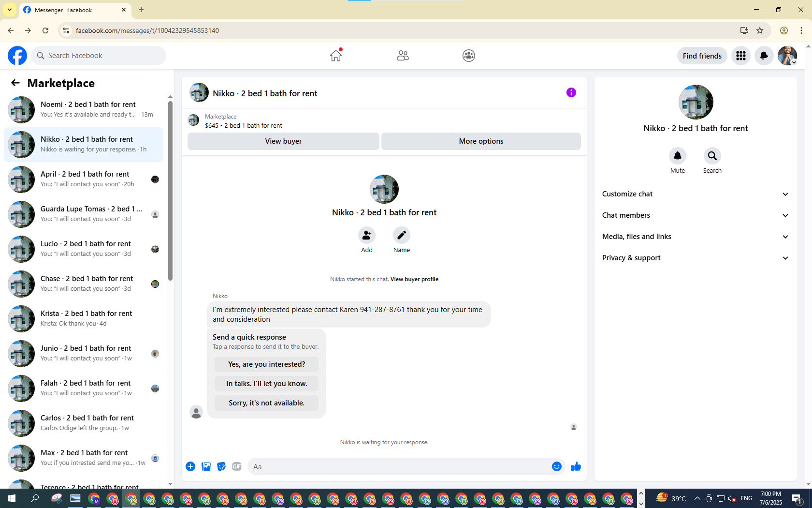Mute the Nikko conversation
Screen dimensions: 812x508
678,156
